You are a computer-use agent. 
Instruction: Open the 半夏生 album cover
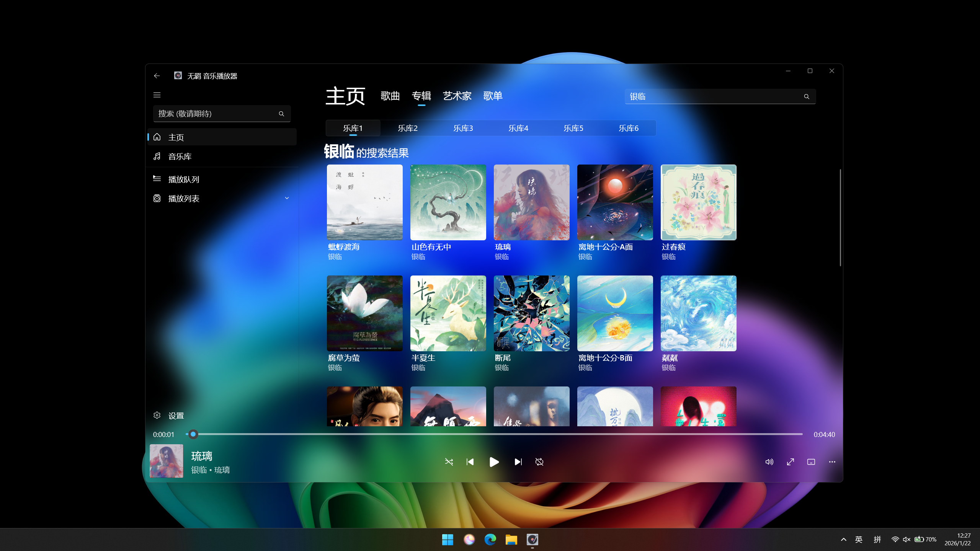coord(448,313)
